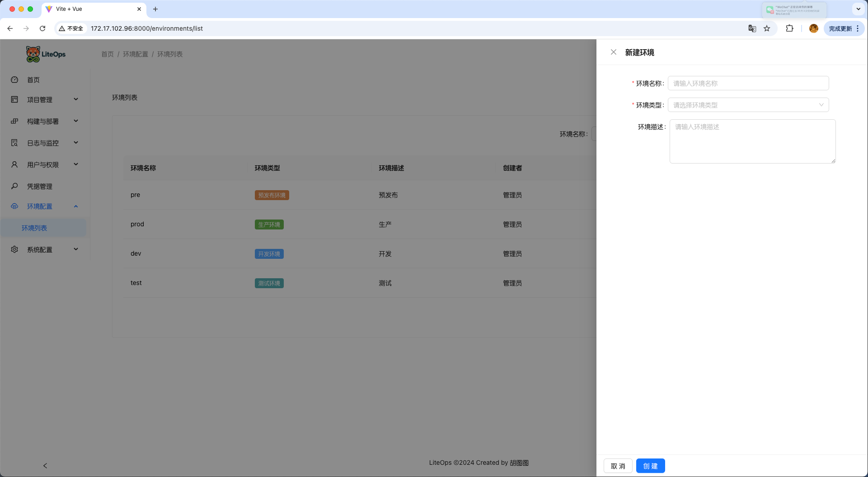Click the 用户与权限 chevron arrow
The height and width of the screenshot is (477, 868).
click(x=76, y=164)
